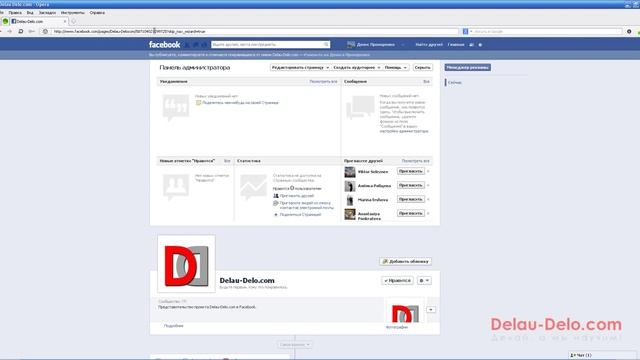Click the invite friends people icon in Статистика

click(276, 196)
